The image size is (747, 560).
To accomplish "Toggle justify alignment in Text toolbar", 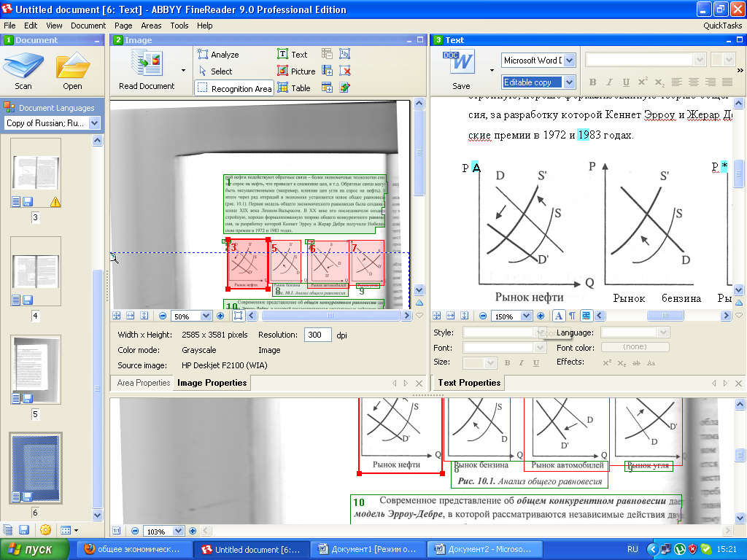I will (727, 82).
